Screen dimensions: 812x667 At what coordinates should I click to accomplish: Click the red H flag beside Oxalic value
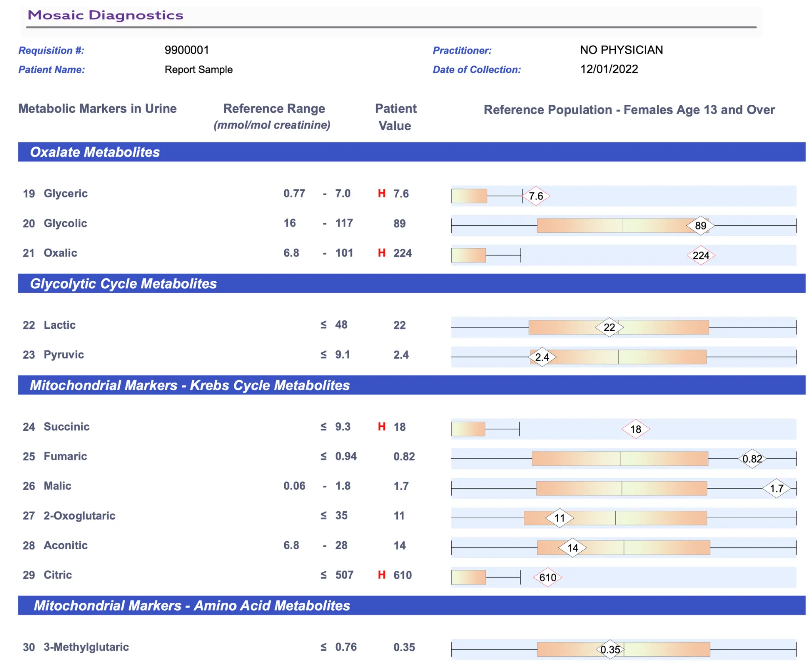click(x=381, y=253)
